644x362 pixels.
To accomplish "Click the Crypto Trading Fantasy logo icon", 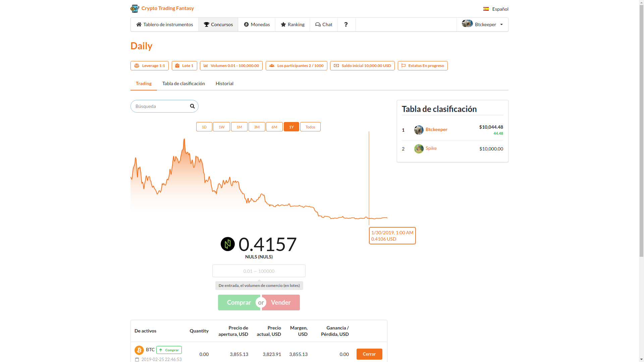I will [135, 8].
